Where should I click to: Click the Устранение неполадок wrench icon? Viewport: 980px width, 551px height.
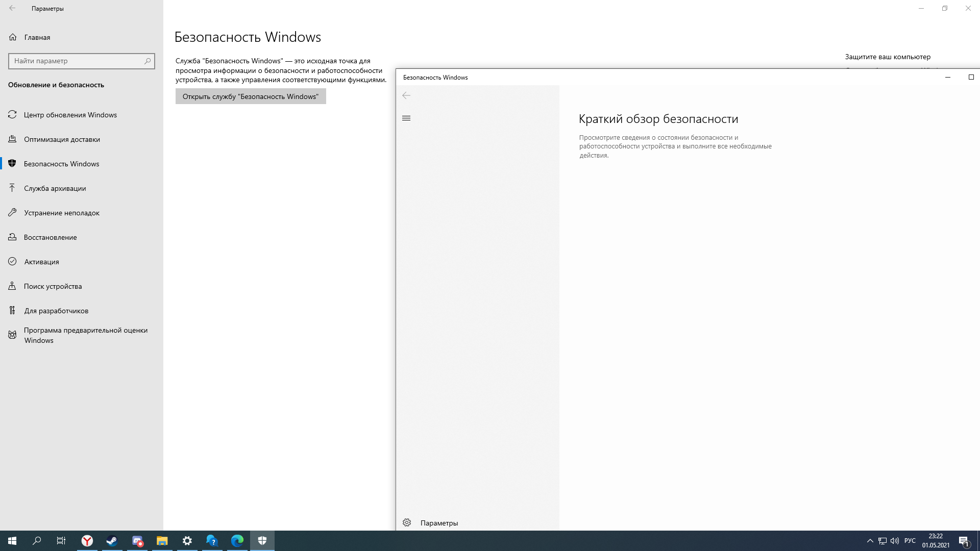12,213
